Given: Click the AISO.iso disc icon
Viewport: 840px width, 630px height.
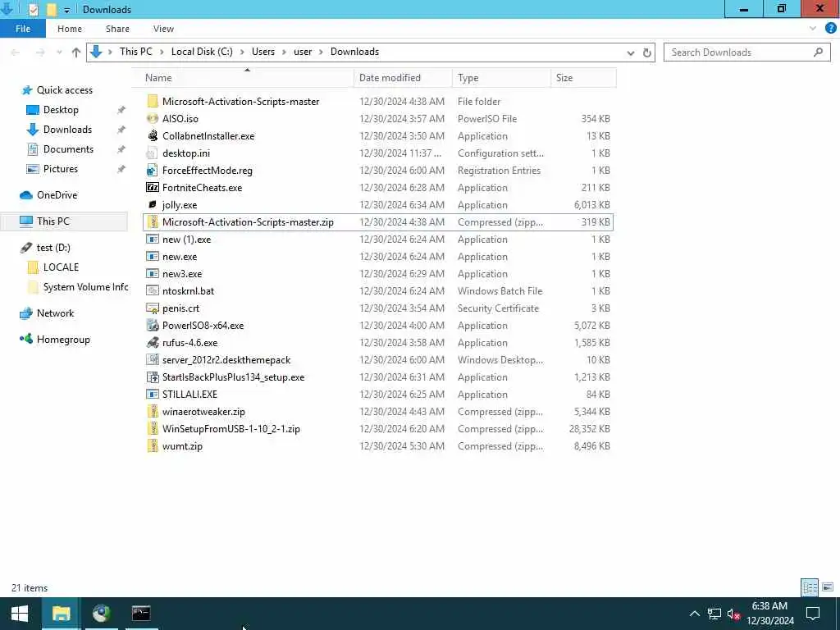Looking at the screenshot, I should (153, 118).
